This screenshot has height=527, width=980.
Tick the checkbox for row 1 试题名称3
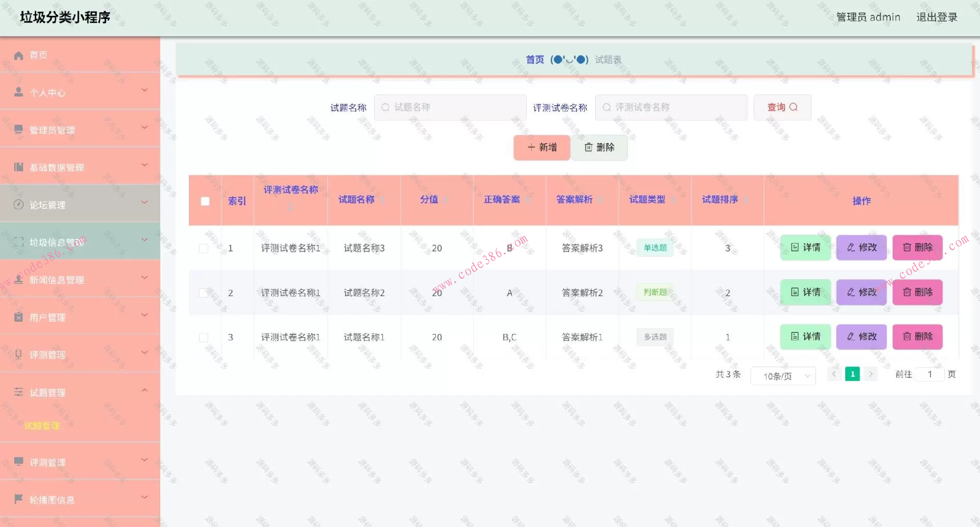click(205, 248)
